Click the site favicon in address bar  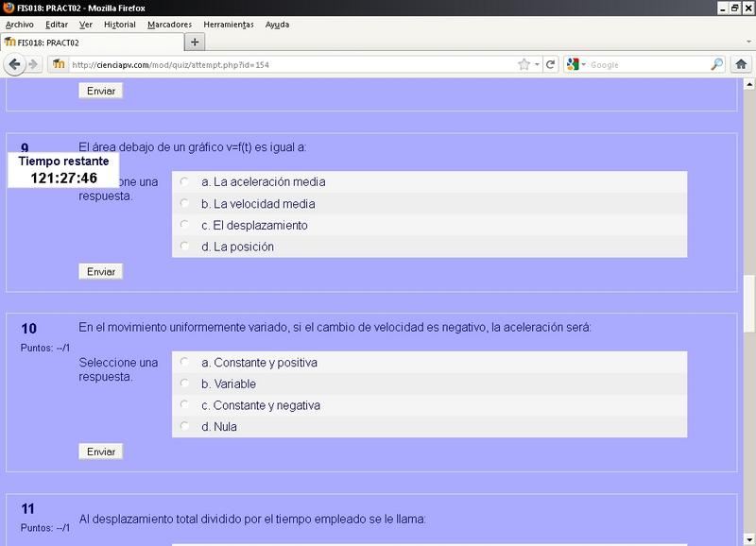(59, 64)
